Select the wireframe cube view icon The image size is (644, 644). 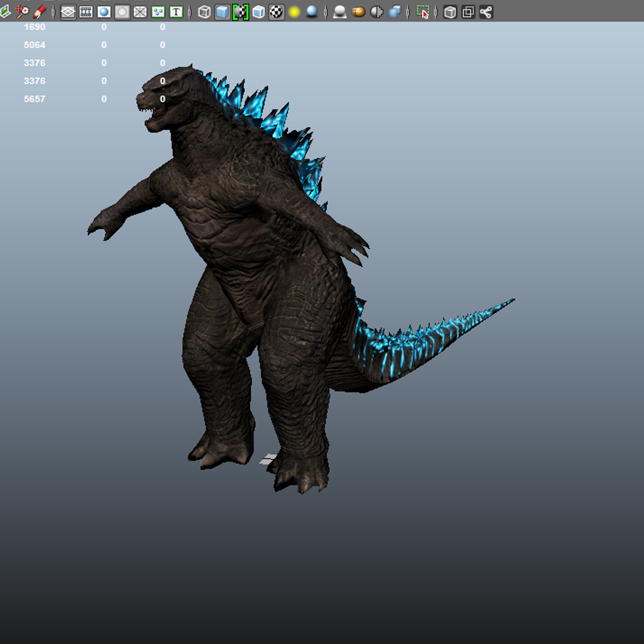tap(204, 12)
